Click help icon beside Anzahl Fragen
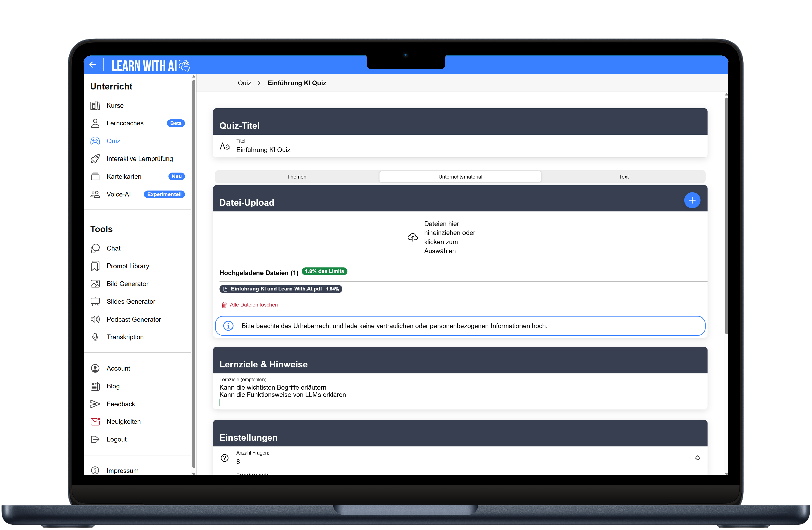Viewport: 812px width, 530px height. coord(224,458)
